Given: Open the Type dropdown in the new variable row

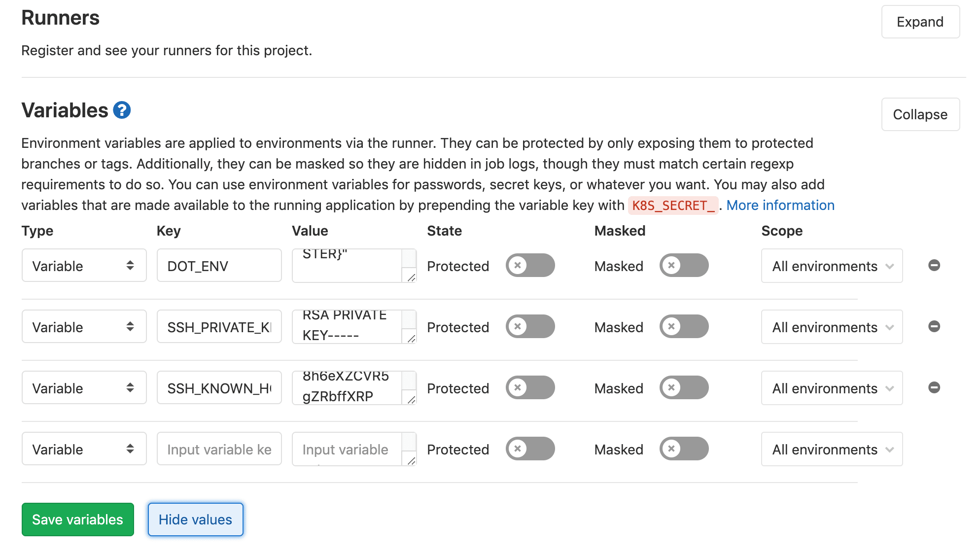Looking at the screenshot, I should coord(84,449).
